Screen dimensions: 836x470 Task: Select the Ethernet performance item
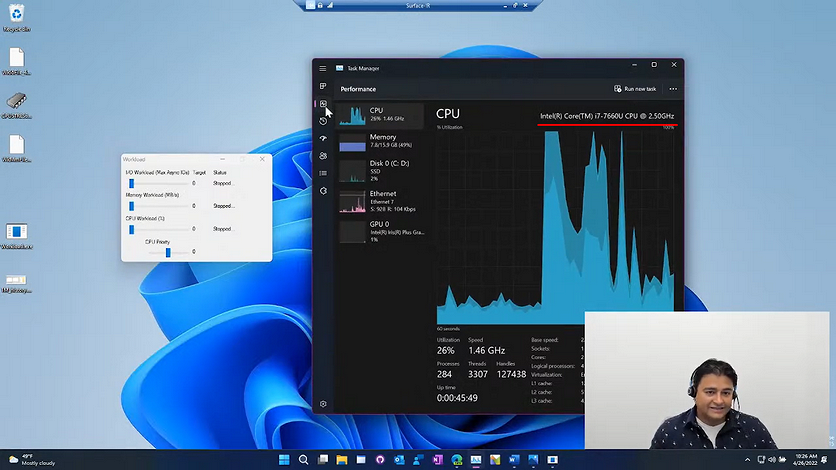click(x=381, y=201)
